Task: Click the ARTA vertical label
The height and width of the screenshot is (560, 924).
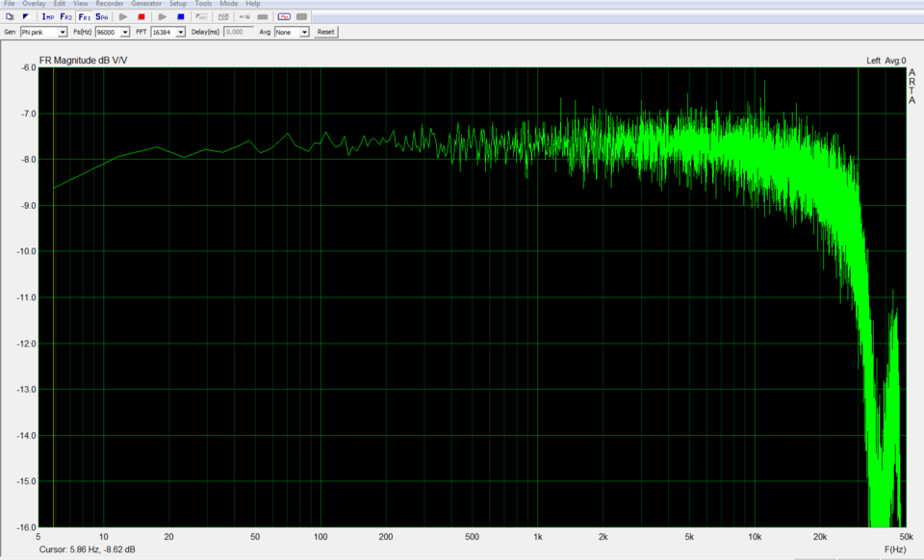Action: click(x=912, y=87)
